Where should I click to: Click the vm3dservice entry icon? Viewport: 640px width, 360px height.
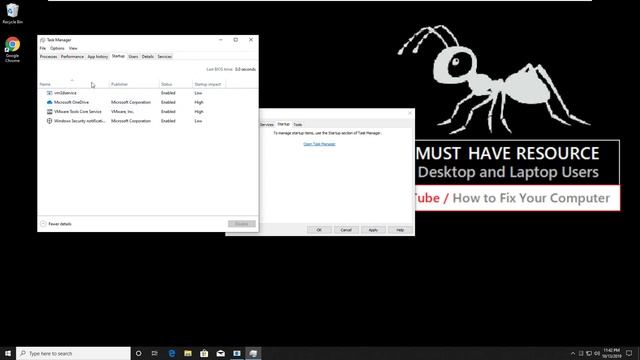[x=49, y=93]
